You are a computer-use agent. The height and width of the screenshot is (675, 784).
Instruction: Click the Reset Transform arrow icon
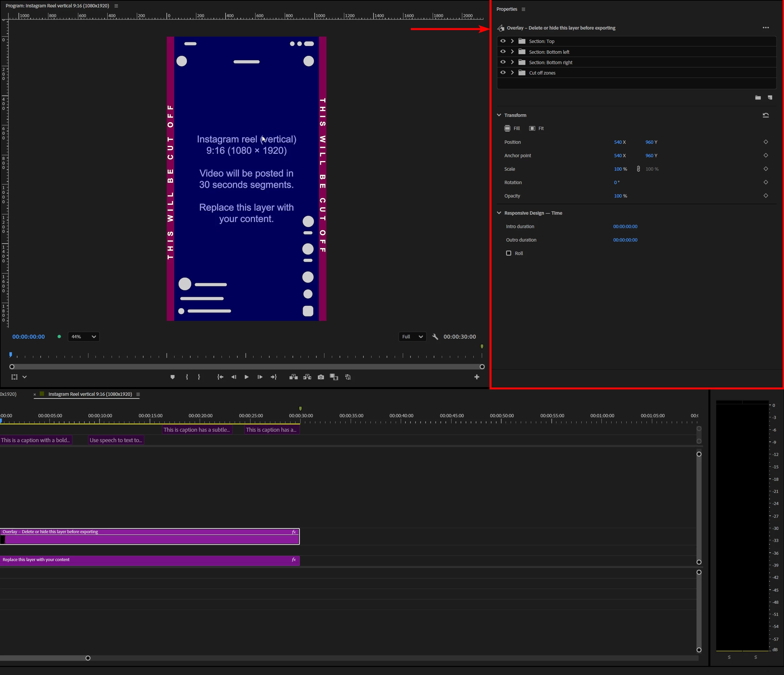(x=766, y=115)
